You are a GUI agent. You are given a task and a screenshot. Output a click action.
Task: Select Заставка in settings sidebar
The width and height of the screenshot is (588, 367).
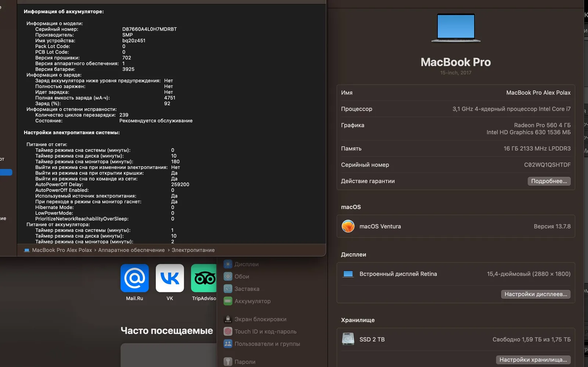point(247,289)
